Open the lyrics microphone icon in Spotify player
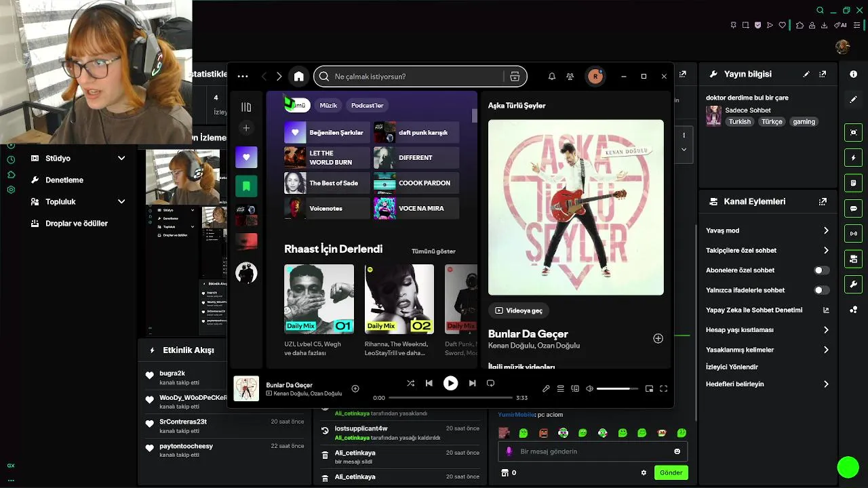The image size is (868, 488). 546,388
